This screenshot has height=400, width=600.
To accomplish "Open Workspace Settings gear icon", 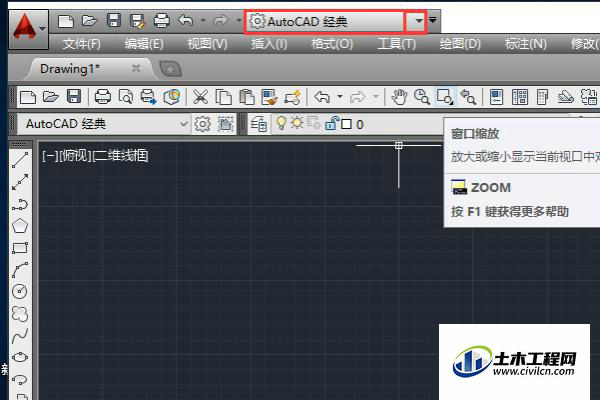I will click(203, 124).
